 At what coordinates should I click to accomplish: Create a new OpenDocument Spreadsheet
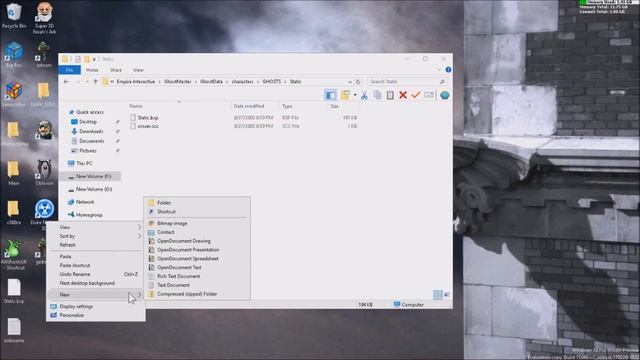pos(197,259)
